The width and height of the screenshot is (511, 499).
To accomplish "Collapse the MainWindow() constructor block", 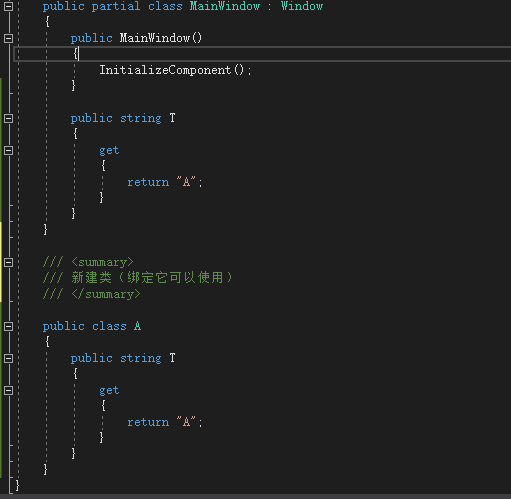I will click(x=9, y=38).
